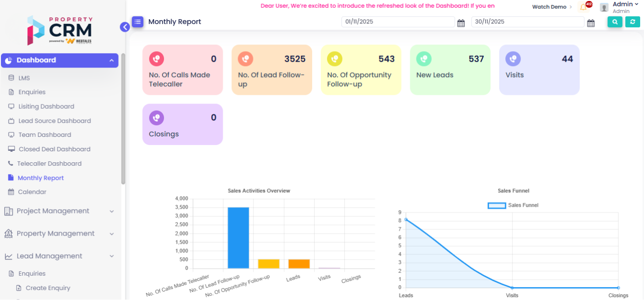Open calendar picker for start date
The image size is (644, 303).
pos(461,23)
